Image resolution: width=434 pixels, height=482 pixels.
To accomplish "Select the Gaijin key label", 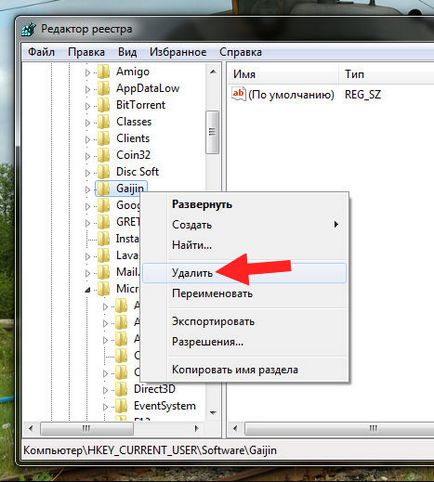I will coord(130,189).
